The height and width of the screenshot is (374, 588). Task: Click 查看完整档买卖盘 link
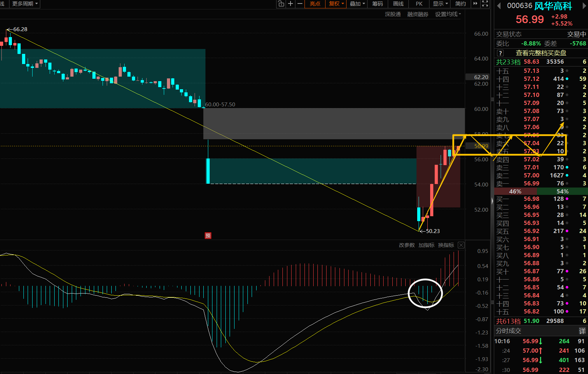point(541,53)
